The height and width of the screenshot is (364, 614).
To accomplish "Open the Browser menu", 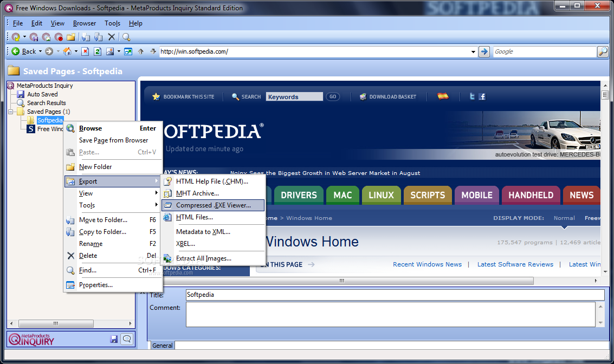I will coord(84,23).
